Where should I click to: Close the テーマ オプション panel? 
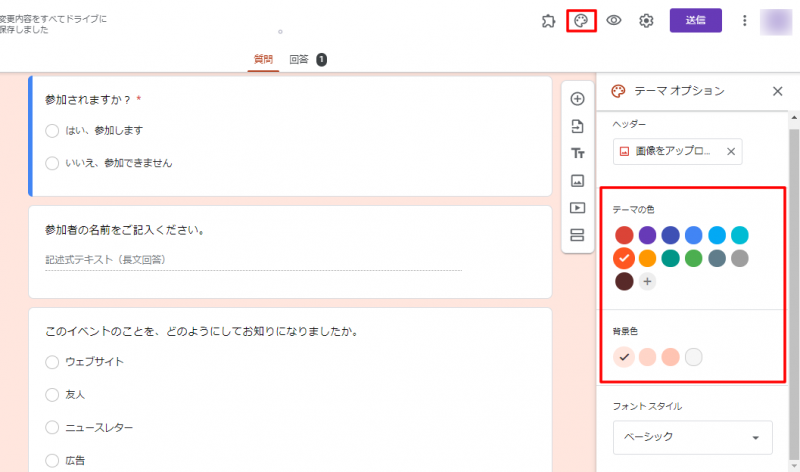click(x=778, y=91)
